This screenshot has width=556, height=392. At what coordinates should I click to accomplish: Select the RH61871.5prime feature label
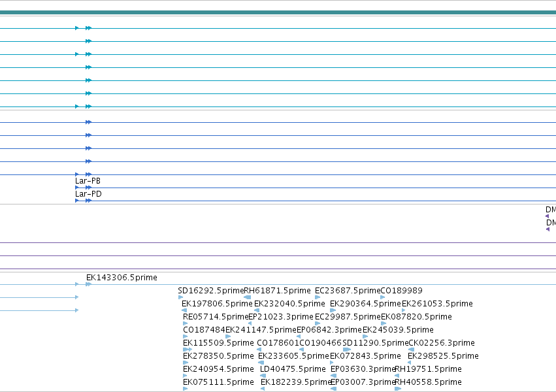(277, 291)
